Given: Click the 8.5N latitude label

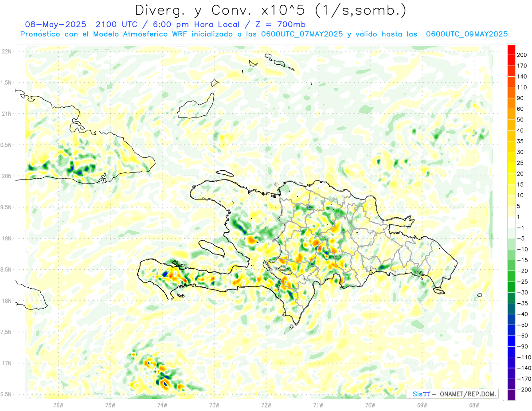Looking at the screenshot, I should pyautogui.click(x=6, y=270).
